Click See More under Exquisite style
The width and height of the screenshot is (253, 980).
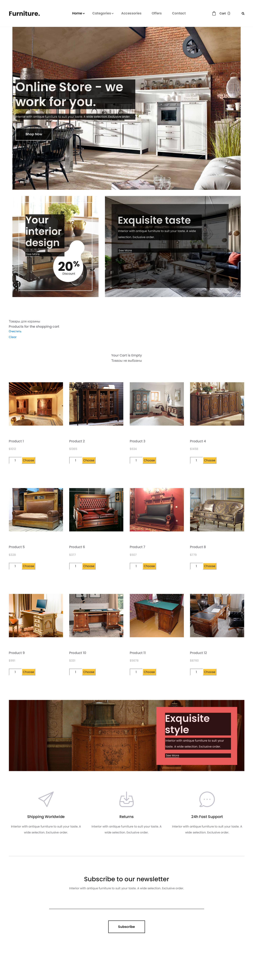(172, 756)
